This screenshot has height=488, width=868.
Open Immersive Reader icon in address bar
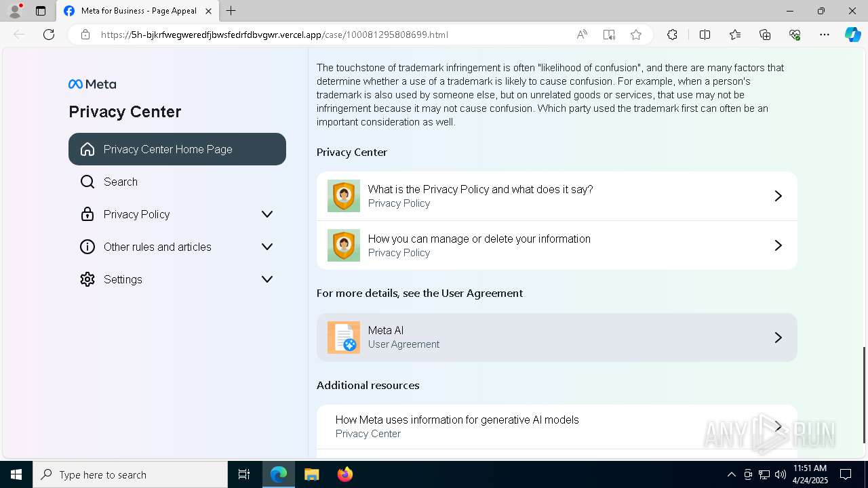click(609, 35)
